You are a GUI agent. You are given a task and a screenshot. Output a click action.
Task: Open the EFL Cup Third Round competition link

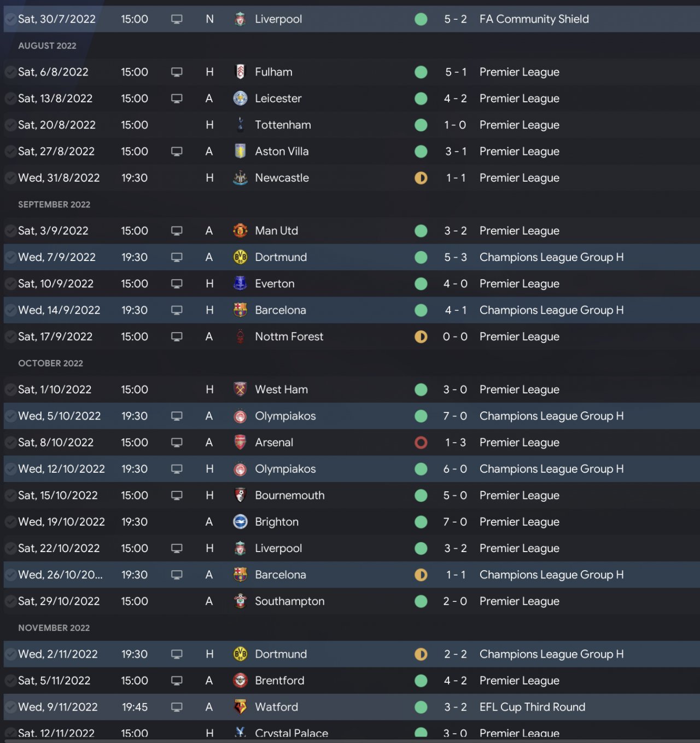click(x=532, y=707)
